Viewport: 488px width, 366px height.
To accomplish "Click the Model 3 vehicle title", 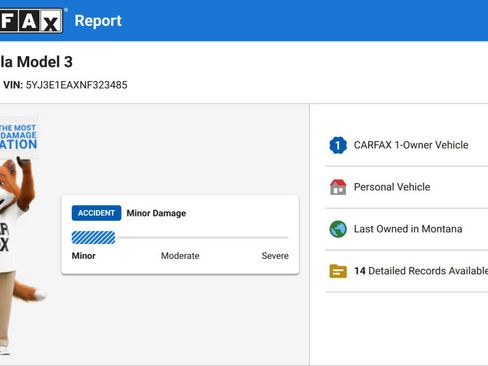I will pos(36,62).
